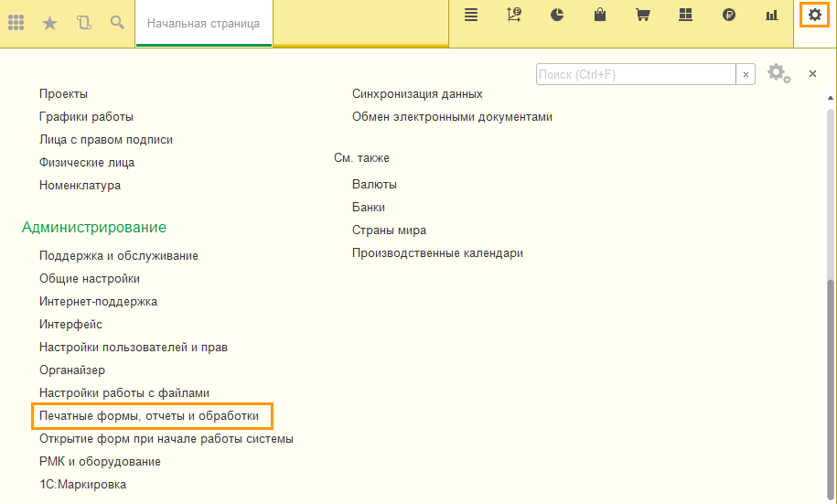Viewport: 837px width, 504px height.
Task: Open the bar chart section icon
Action: [772, 15]
